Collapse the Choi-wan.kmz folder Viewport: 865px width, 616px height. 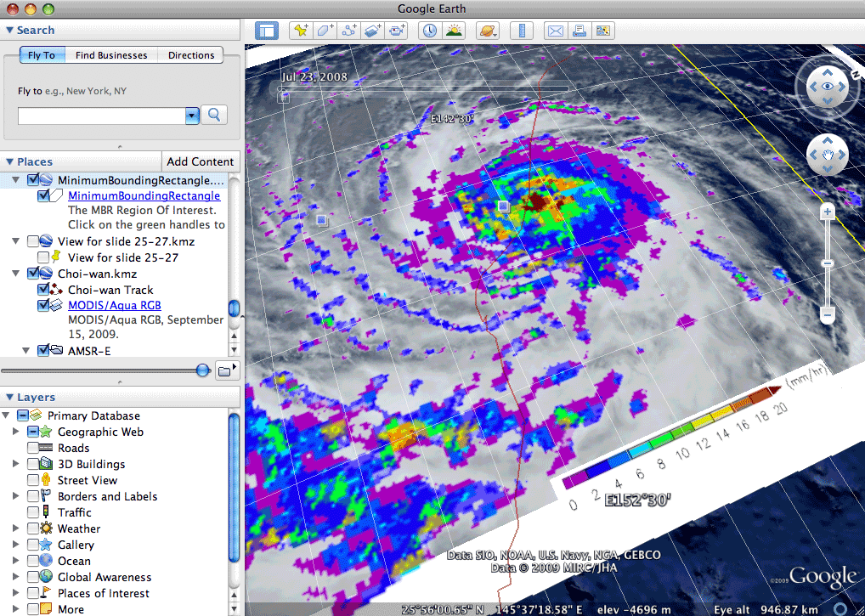tap(16, 274)
